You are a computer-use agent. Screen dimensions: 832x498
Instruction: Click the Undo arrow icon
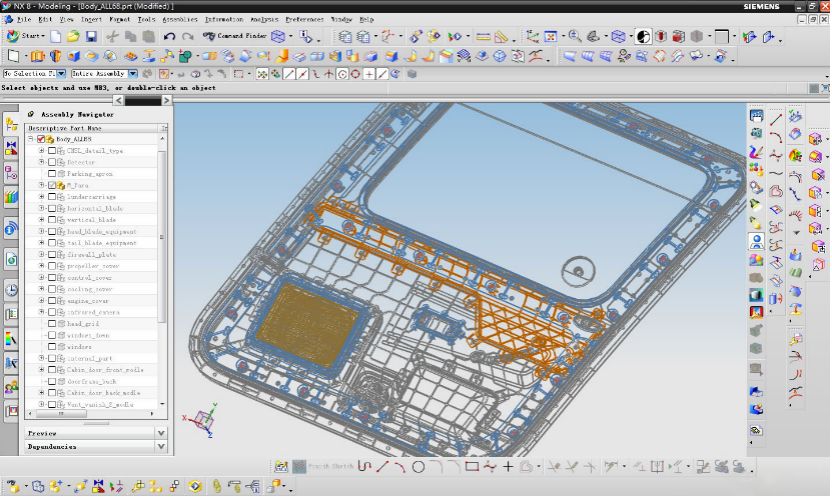(169, 37)
